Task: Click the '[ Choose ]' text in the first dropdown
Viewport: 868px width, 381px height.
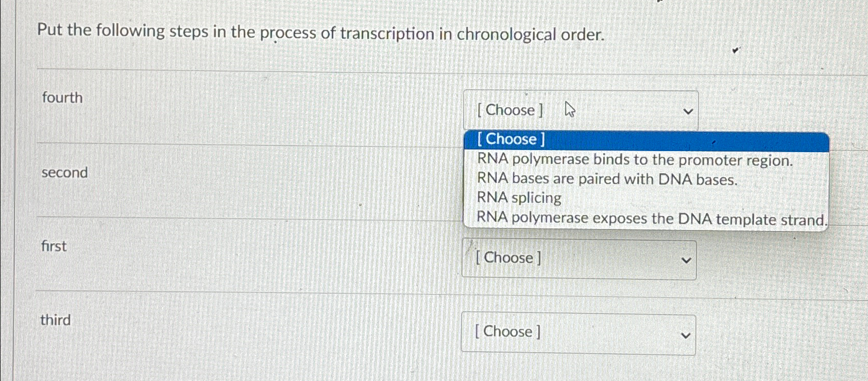Action: [x=508, y=258]
